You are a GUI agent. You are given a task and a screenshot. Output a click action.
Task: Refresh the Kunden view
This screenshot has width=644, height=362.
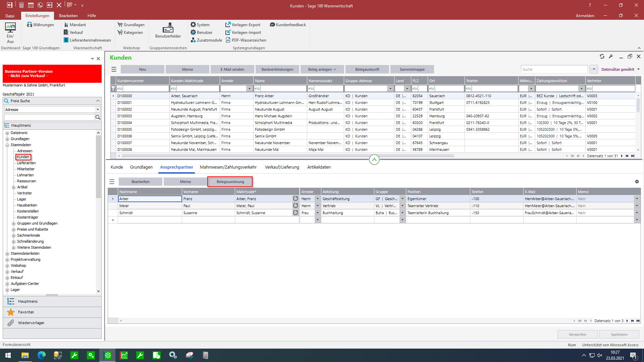[x=602, y=57]
